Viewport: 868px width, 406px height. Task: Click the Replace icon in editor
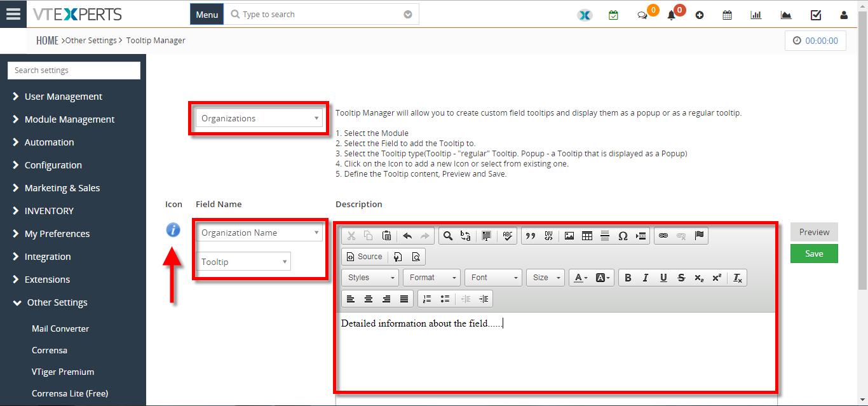coord(466,236)
